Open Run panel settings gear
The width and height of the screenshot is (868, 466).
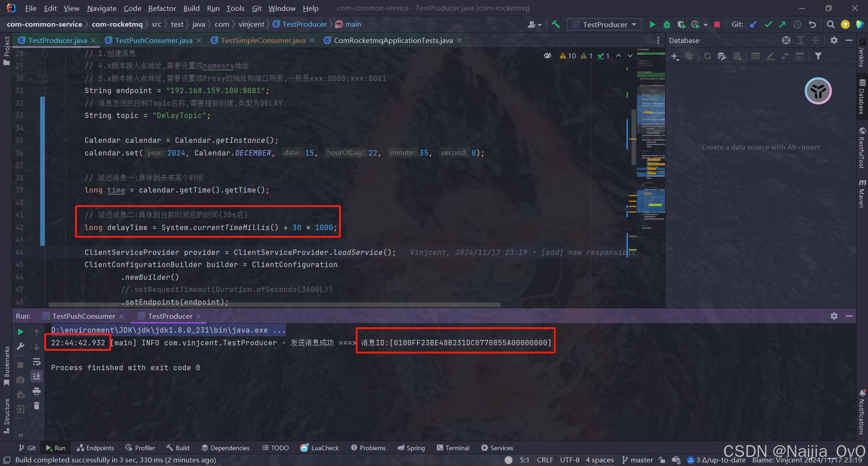834,316
